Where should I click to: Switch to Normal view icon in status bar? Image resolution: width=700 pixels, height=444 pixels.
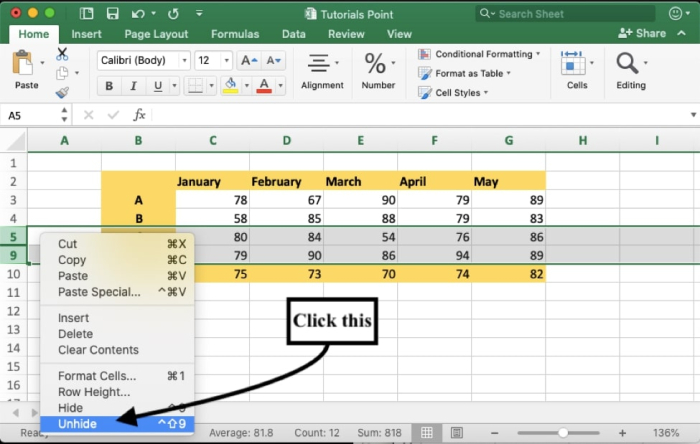coord(427,432)
